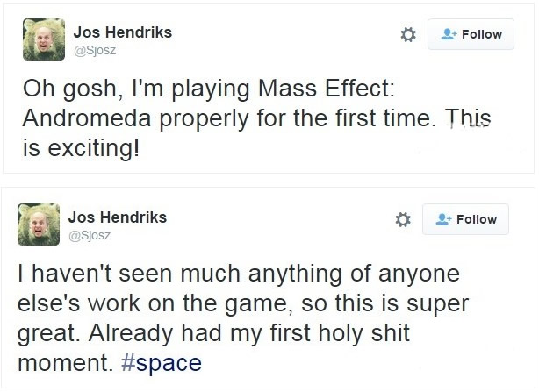Image resolution: width=539 pixels, height=392 pixels.
Task: Open the #space hashtag link
Action: pos(169,362)
